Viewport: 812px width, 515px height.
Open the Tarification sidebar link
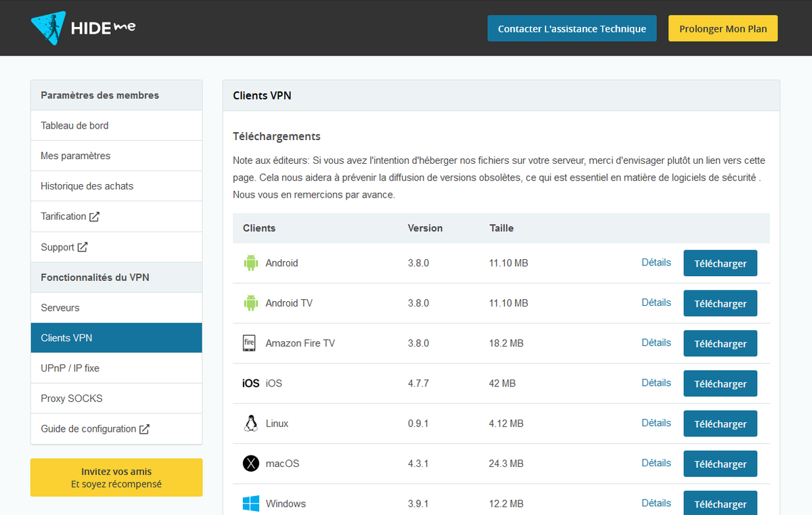coord(116,217)
